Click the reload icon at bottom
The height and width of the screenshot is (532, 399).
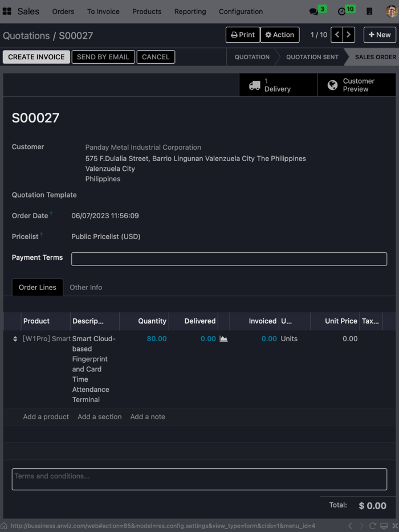tap(373, 526)
